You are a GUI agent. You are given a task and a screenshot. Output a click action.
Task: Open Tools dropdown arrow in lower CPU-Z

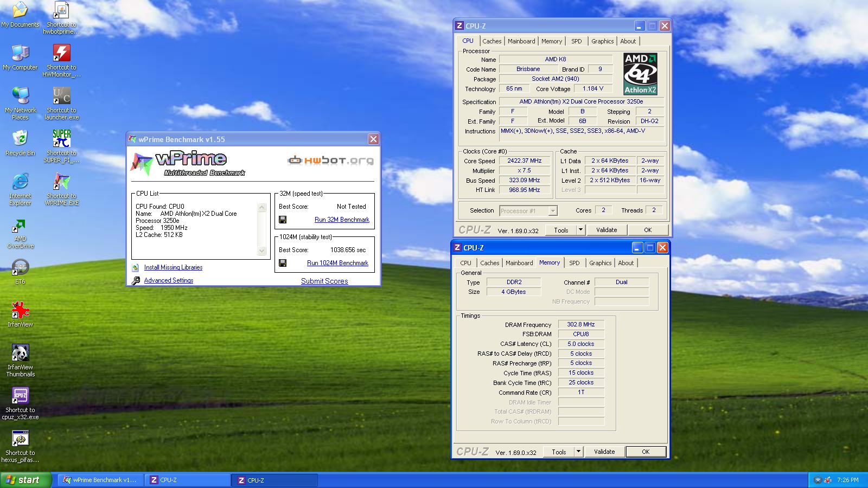578,452
